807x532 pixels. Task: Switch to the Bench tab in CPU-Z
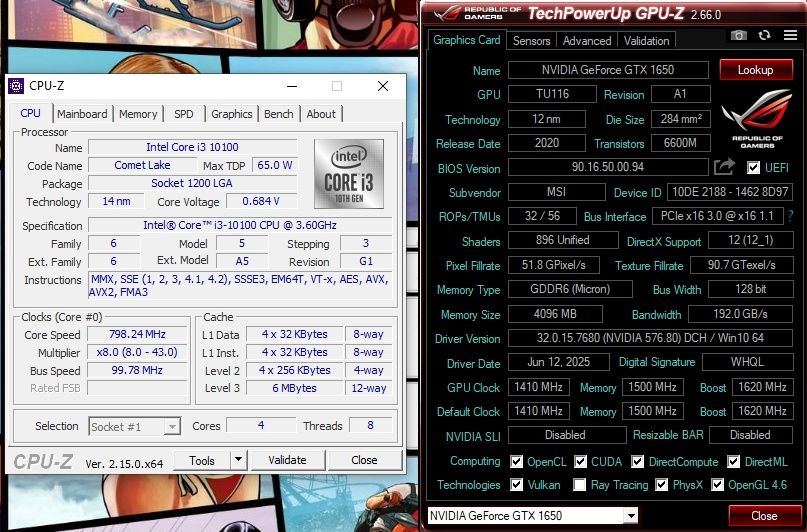278,114
